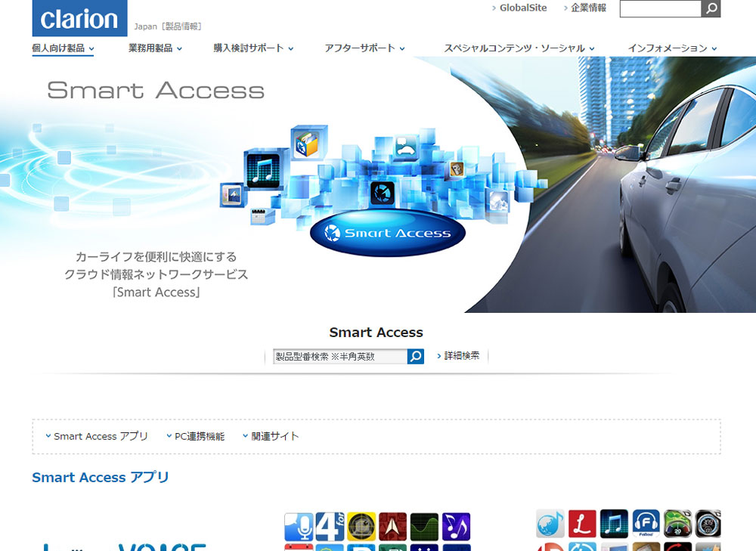The width and height of the screenshot is (756, 551).
Task: Expand the 業務用製品 menu
Action: pyautogui.click(x=155, y=48)
